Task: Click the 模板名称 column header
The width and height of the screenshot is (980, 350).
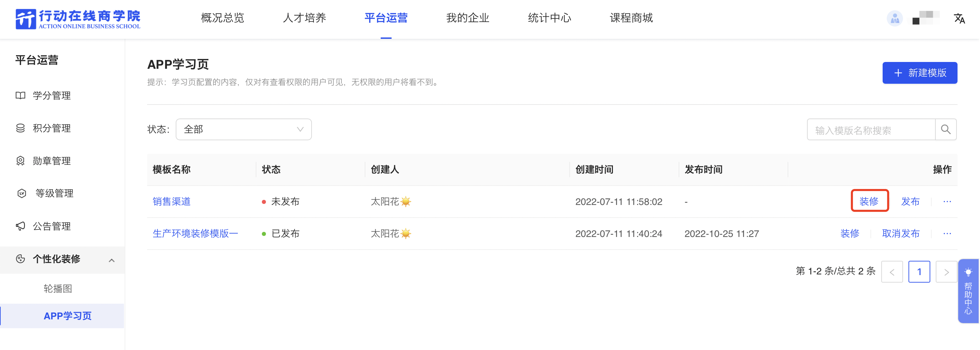Action: 172,169
